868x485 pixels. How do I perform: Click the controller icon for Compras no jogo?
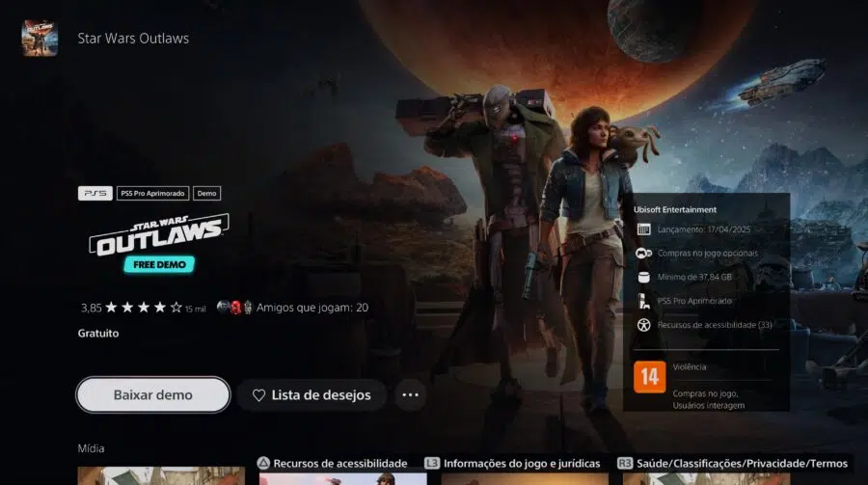pos(643,254)
